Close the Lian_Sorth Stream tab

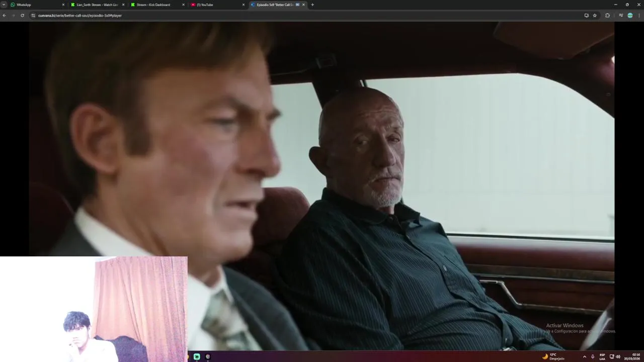pos(123,5)
